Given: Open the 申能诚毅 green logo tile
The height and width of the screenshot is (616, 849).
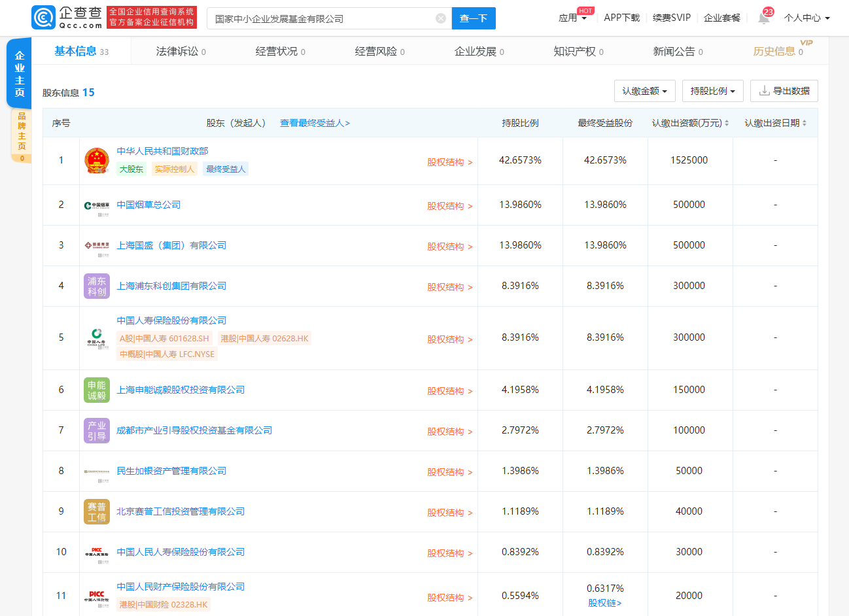Looking at the screenshot, I should (x=97, y=390).
